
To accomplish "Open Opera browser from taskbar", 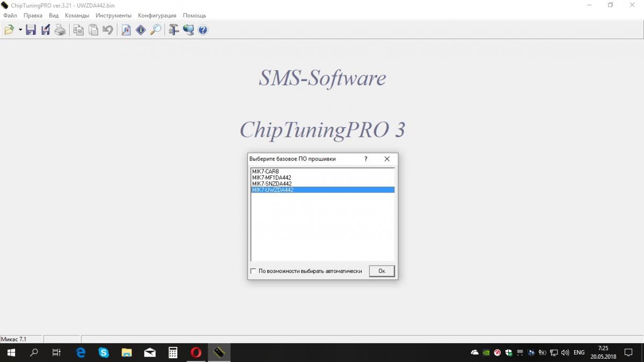I will (196, 353).
